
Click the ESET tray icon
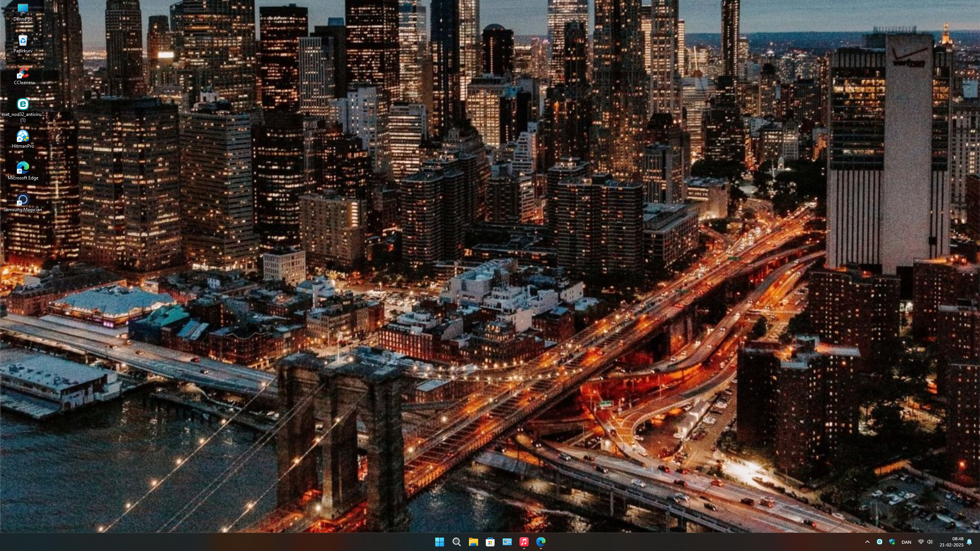coord(880,542)
